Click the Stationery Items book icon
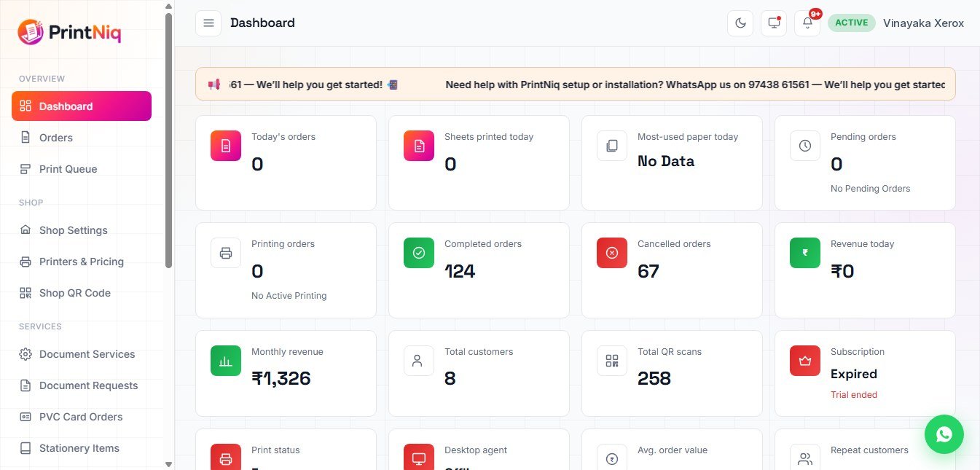Screen dimensions: 980x470 click(x=26, y=448)
